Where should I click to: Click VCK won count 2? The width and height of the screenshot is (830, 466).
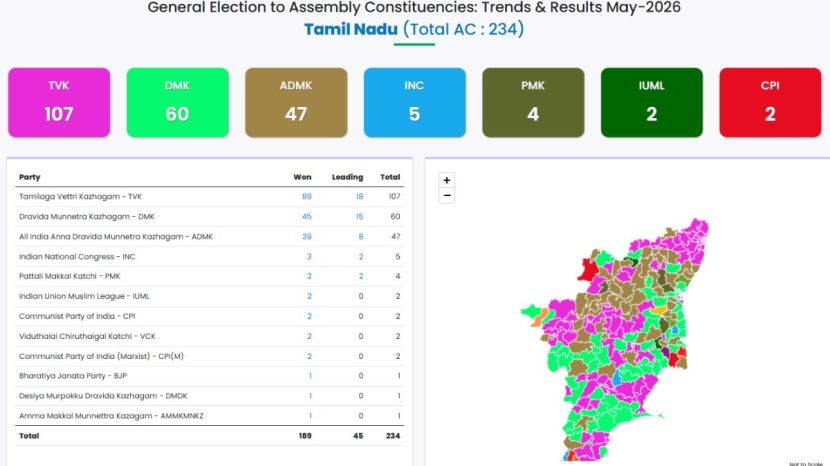[x=309, y=336]
